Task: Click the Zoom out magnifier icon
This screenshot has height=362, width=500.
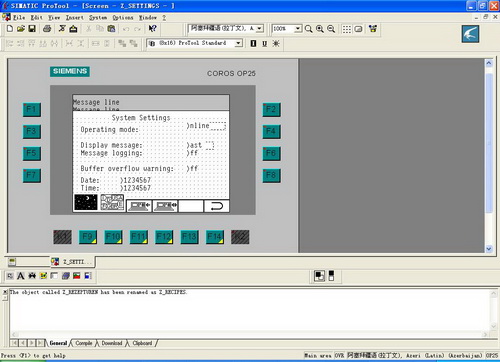Action: pos(331,29)
